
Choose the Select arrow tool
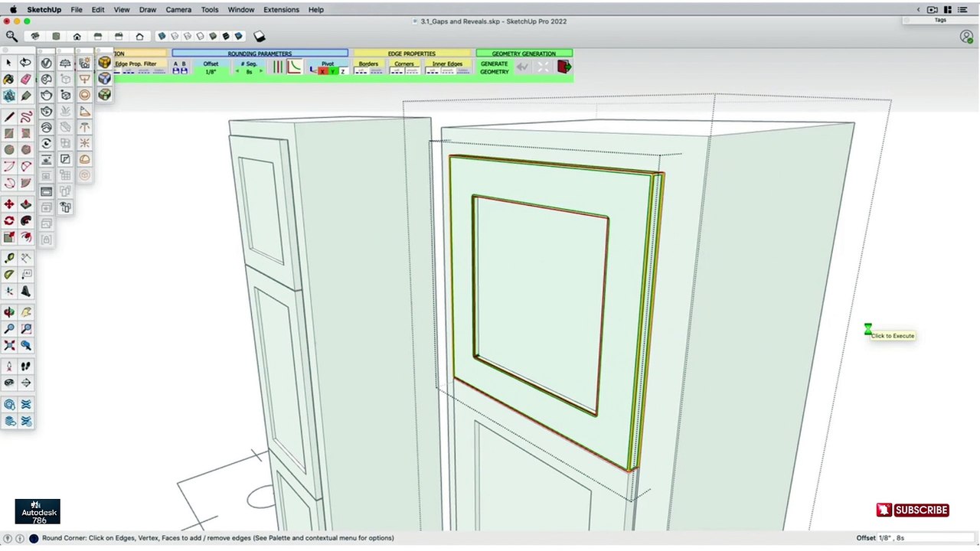click(x=8, y=63)
